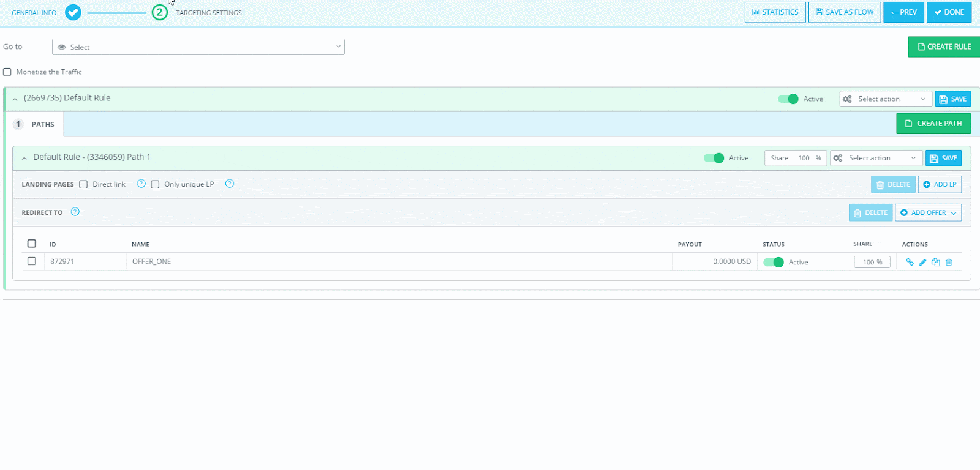This screenshot has width=980, height=470.
Task: Open Statistics
Action: pos(775,12)
